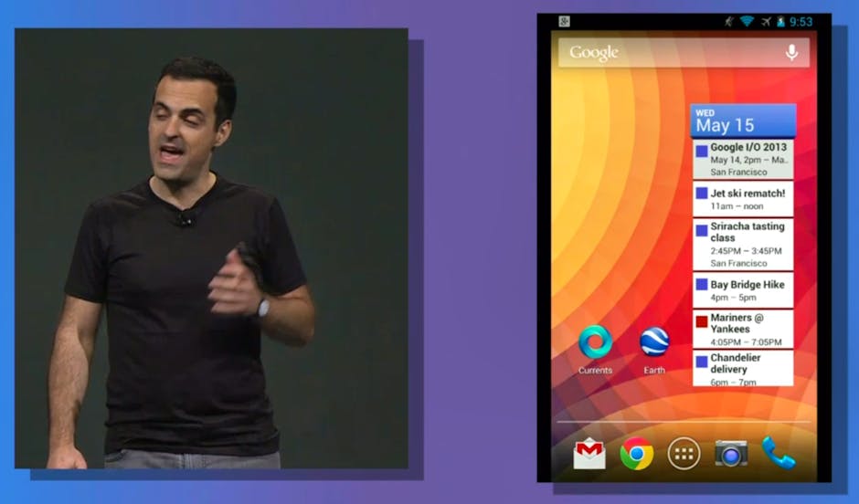Select the Jet ski rematch! event

pyautogui.click(x=748, y=199)
